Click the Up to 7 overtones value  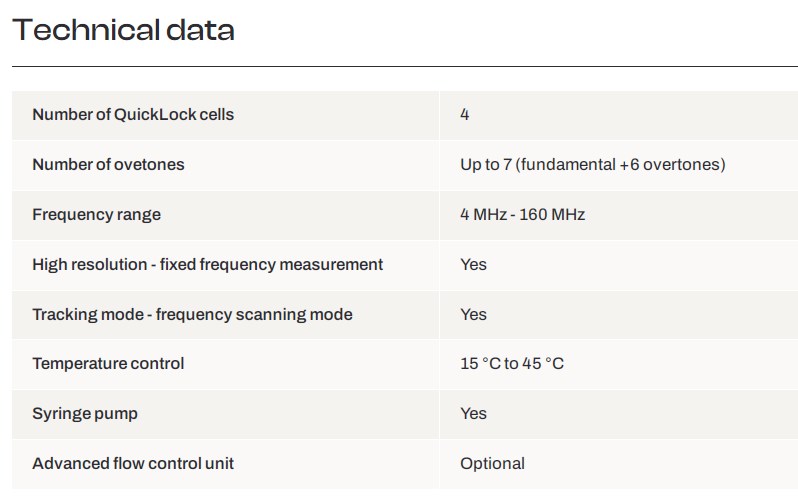[593, 164]
